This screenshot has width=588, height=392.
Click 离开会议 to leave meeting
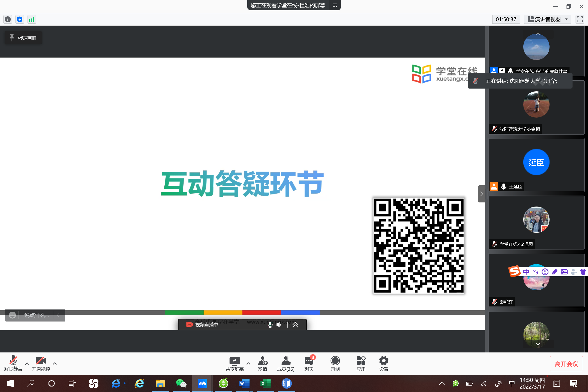[566, 364]
